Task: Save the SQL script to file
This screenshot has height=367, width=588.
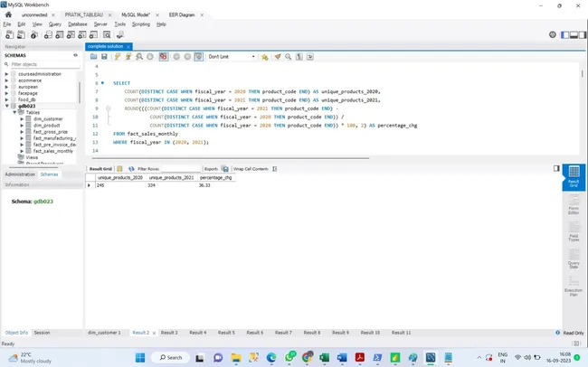Action: click(104, 57)
